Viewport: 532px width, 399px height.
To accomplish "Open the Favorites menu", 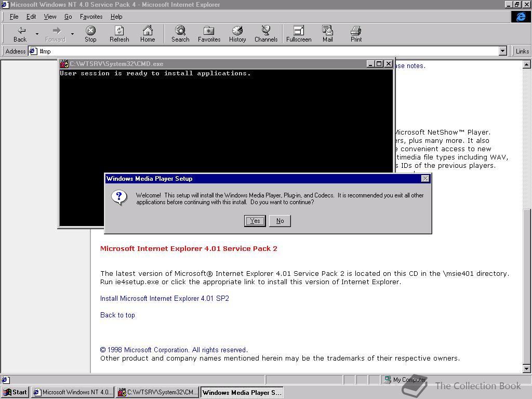I will coord(91,17).
